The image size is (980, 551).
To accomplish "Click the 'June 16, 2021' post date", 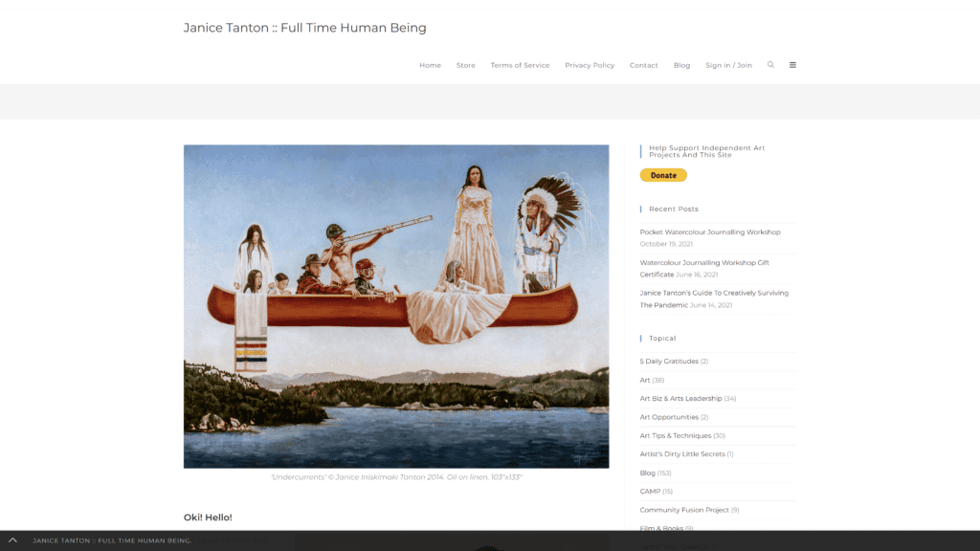I will coord(697,275).
